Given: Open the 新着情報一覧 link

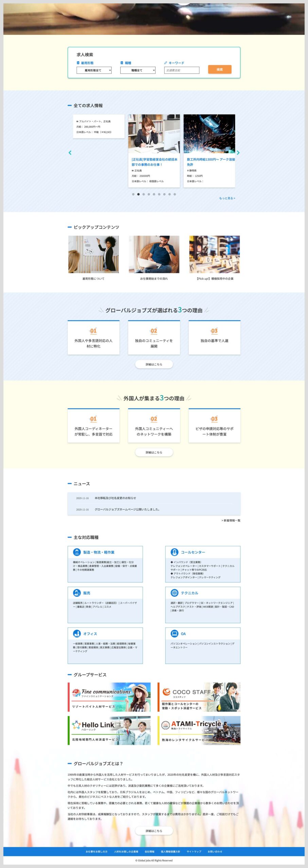Looking at the screenshot, I should (x=231, y=520).
